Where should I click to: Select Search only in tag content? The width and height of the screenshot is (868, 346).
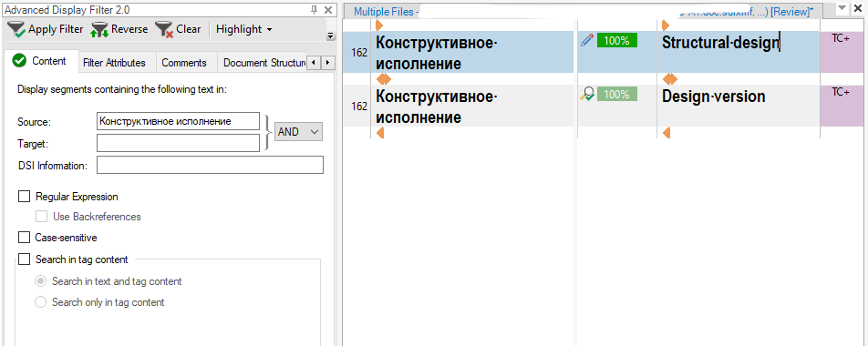[40, 302]
